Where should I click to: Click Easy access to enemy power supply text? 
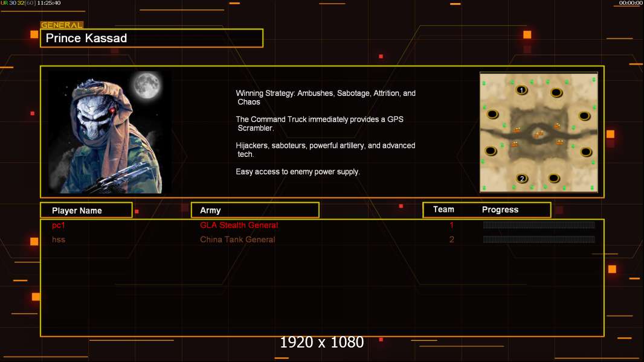tap(298, 172)
